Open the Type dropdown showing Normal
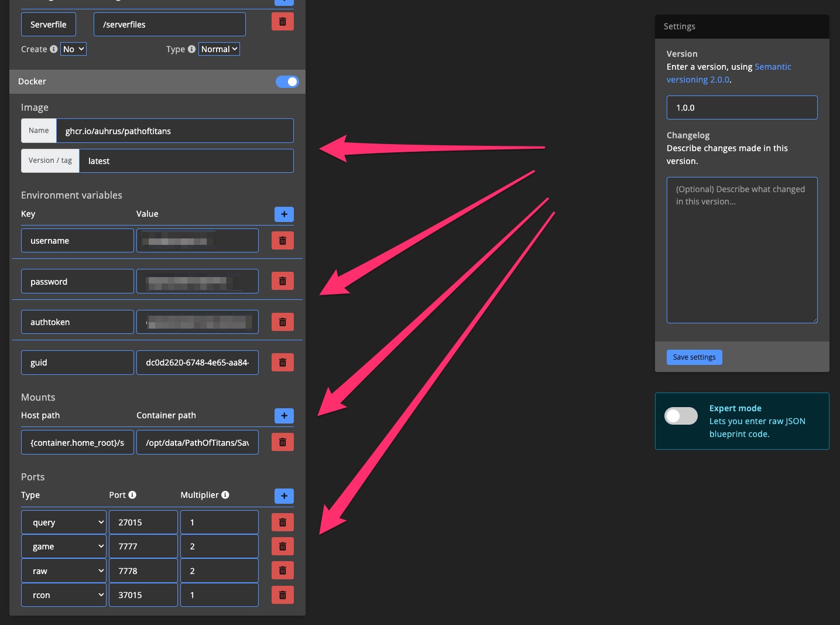840x625 pixels. point(218,49)
